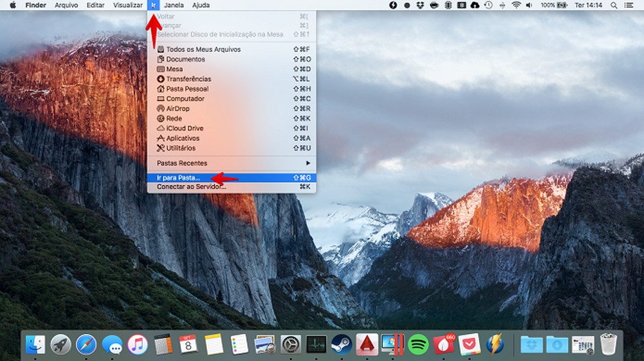The image size is (644, 361).
Task: Open Messages app in the Dock
Action: pyautogui.click(x=112, y=344)
